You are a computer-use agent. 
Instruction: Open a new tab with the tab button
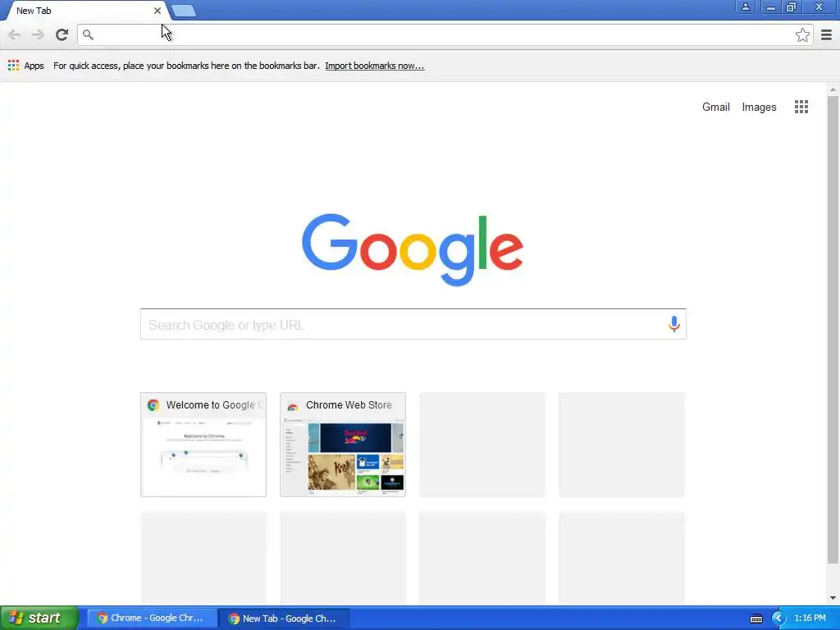pos(184,11)
